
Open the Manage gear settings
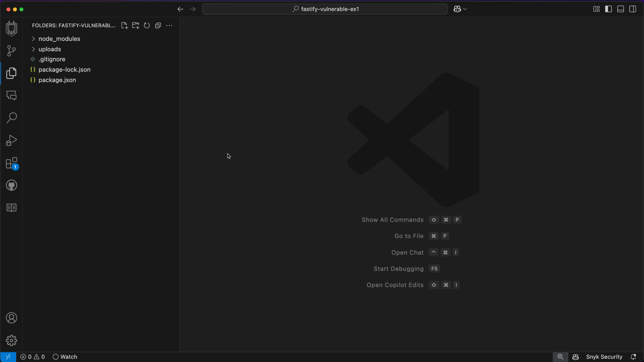11,340
